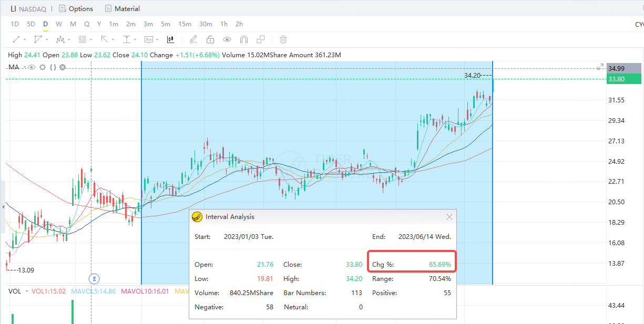Expand the trend line tool dropdown arrow
This screenshot has width=644, height=324.
24,39
